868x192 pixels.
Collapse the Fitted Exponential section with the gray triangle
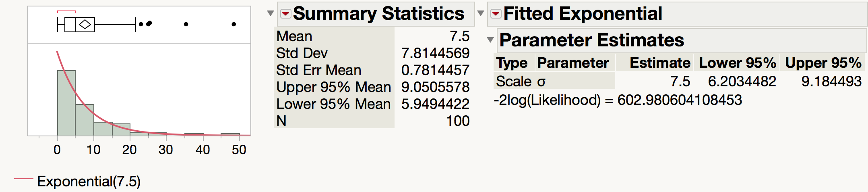click(480, 13)
